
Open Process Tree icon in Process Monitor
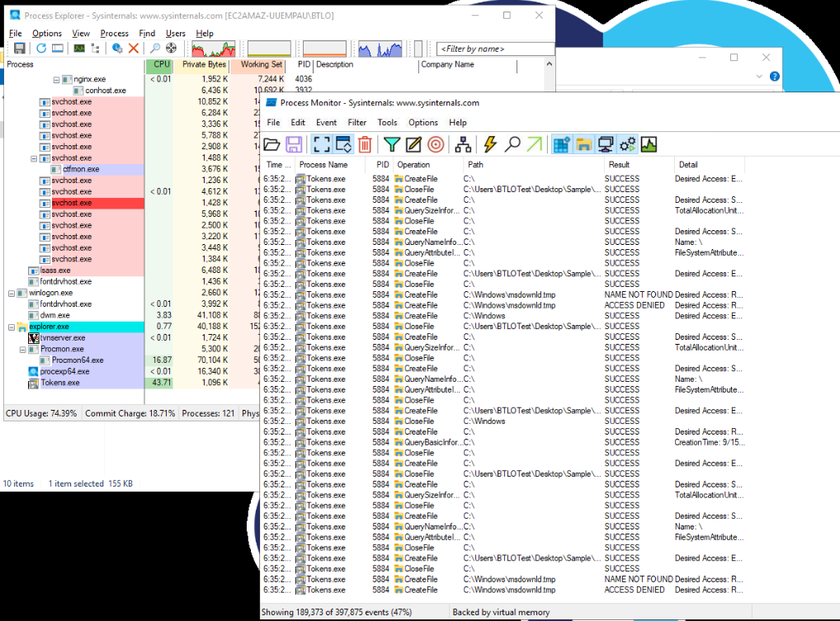click(463, 144)
